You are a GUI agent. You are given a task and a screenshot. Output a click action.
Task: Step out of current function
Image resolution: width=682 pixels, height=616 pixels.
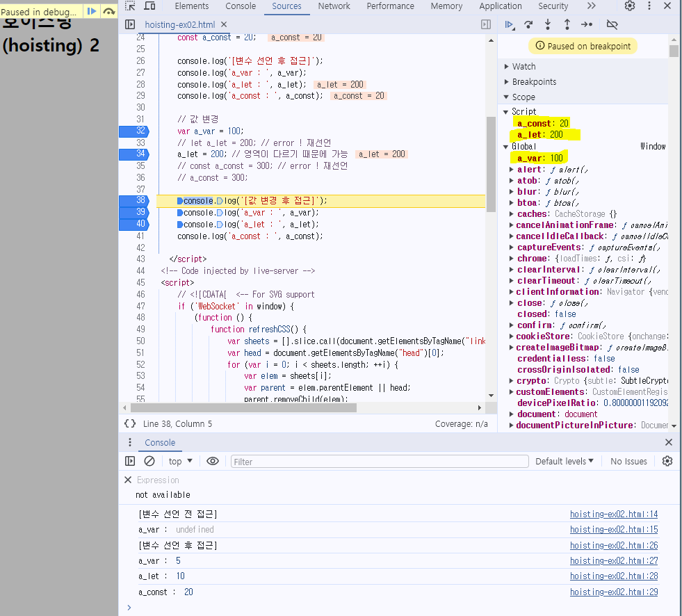pos(567,25)
